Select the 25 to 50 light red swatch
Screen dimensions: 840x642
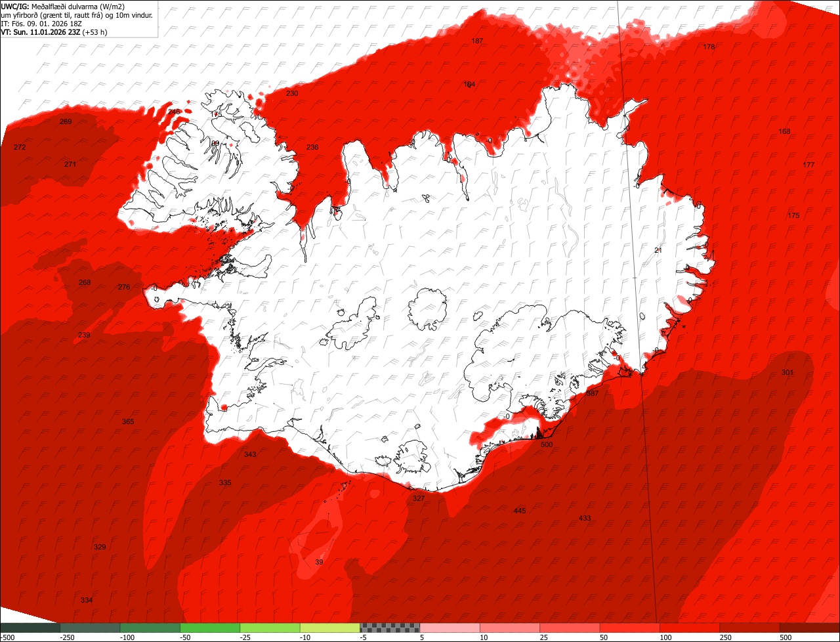click(570, 628)
